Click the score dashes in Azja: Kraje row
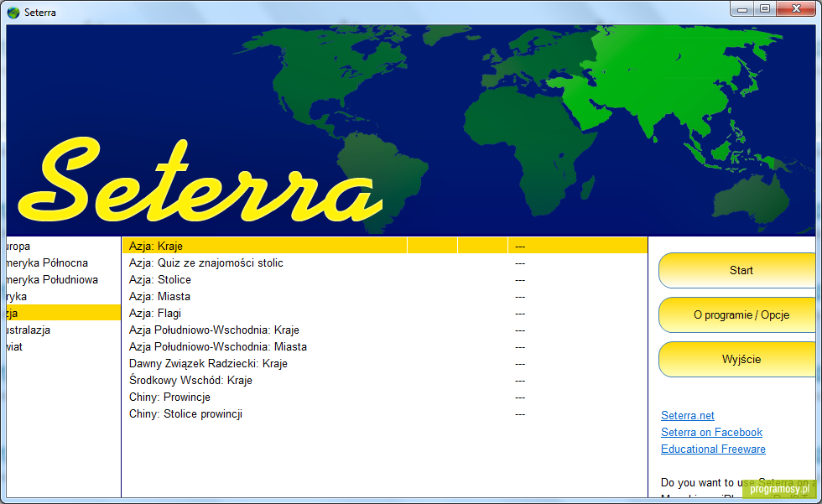Screen dimensions: 822x504 pyautogui.click(x=519, y=247)
